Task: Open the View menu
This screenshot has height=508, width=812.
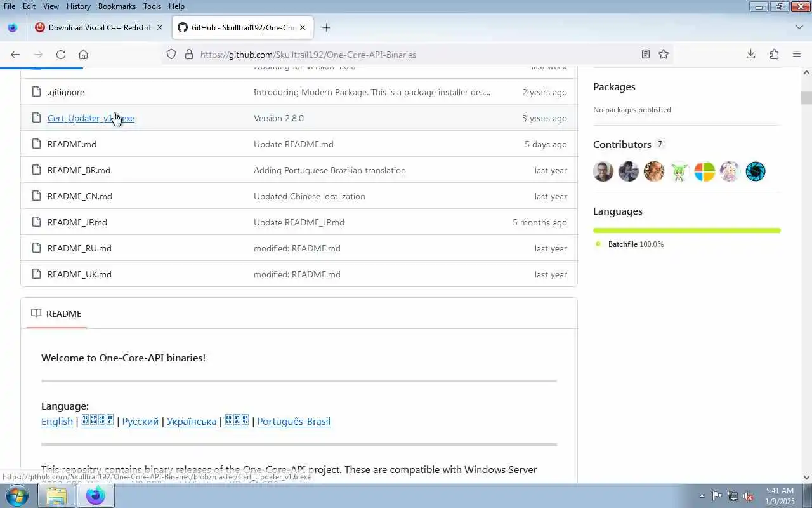Action: pyautogui.click(x=51, y=6)
